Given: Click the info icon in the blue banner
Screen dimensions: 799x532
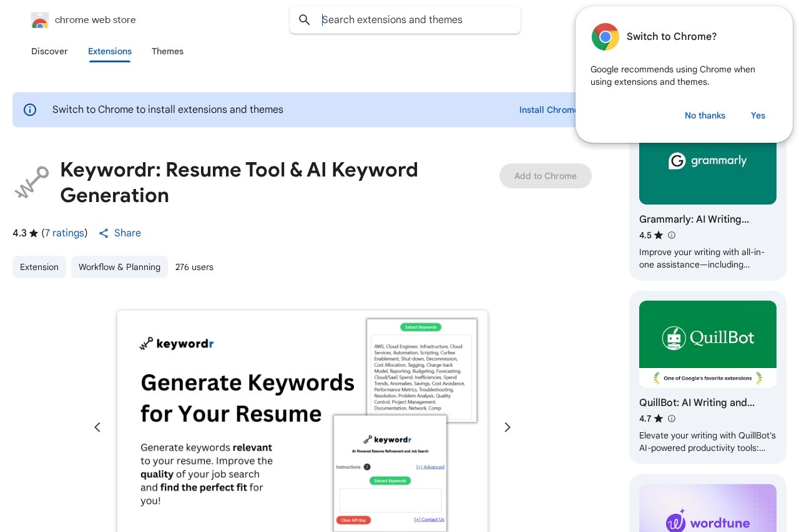Looking at the screenshot, I should coord(30,110).
